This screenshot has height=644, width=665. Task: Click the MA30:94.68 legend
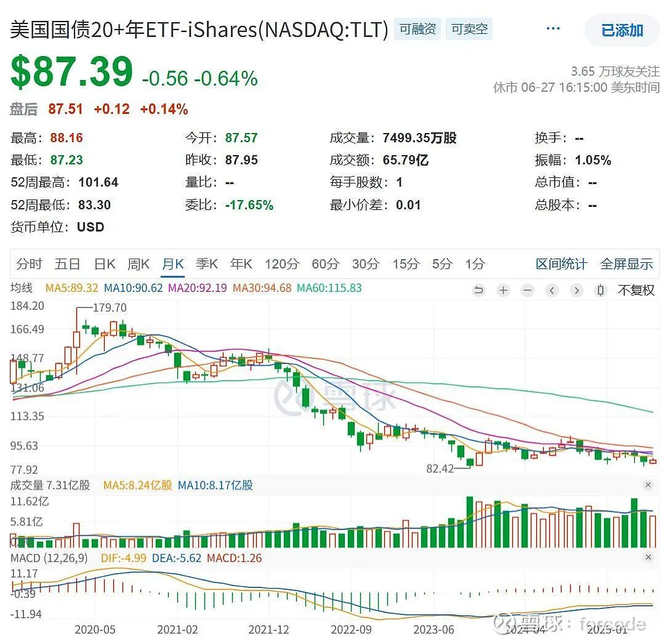(262, 288)
